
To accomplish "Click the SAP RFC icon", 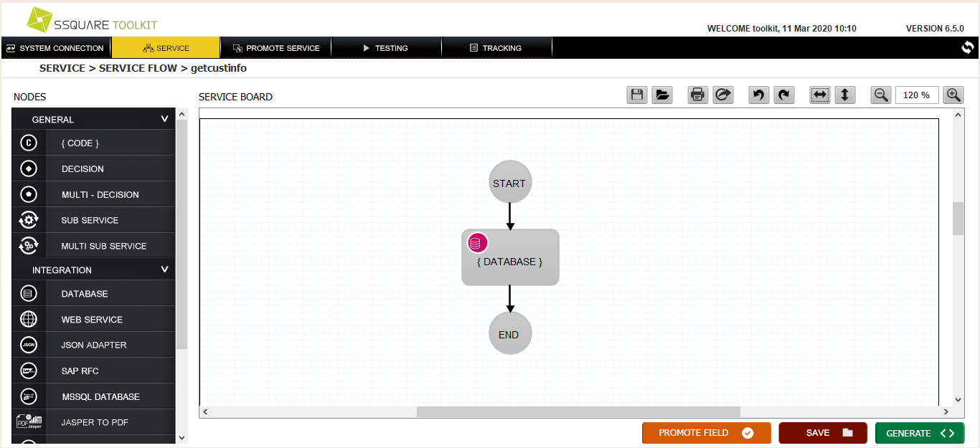I will pyautogui.click(x=29, y=371).
